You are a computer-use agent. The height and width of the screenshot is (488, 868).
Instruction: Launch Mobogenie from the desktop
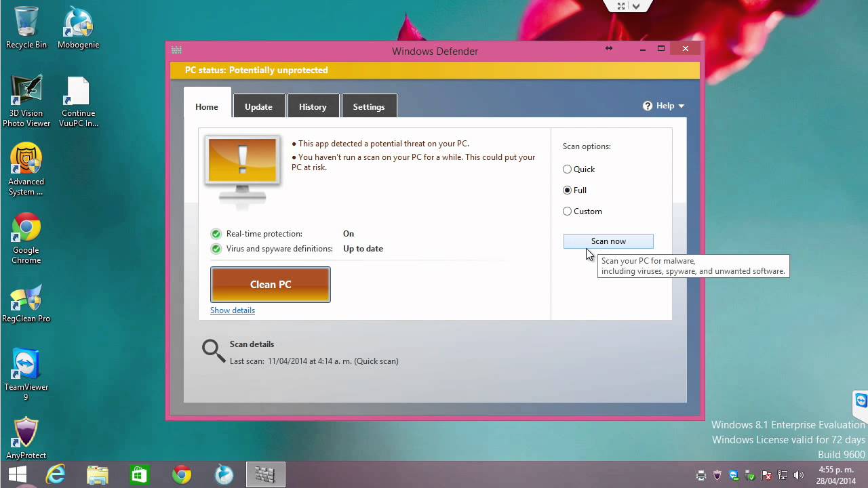[x=78, y=28]
